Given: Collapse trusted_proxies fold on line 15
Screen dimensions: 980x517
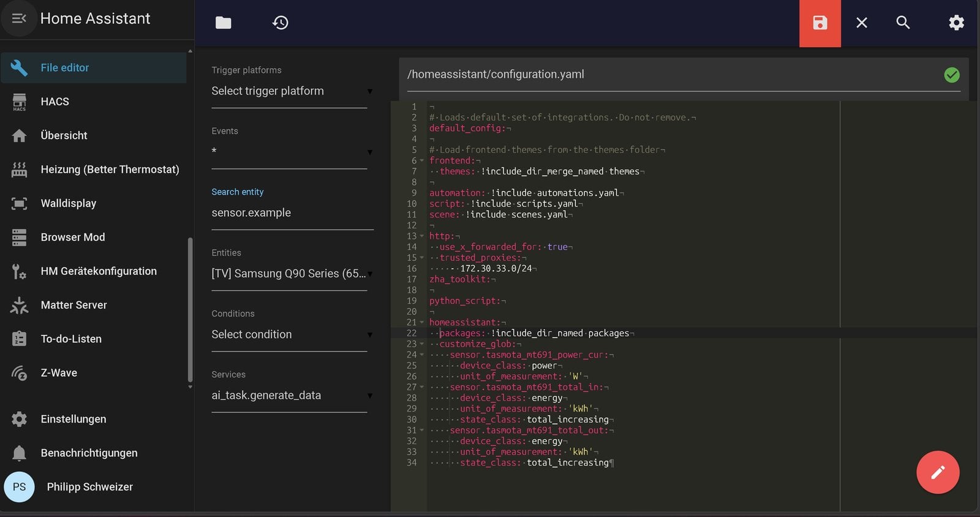Looking at the screenshot, I should (422, 258).
